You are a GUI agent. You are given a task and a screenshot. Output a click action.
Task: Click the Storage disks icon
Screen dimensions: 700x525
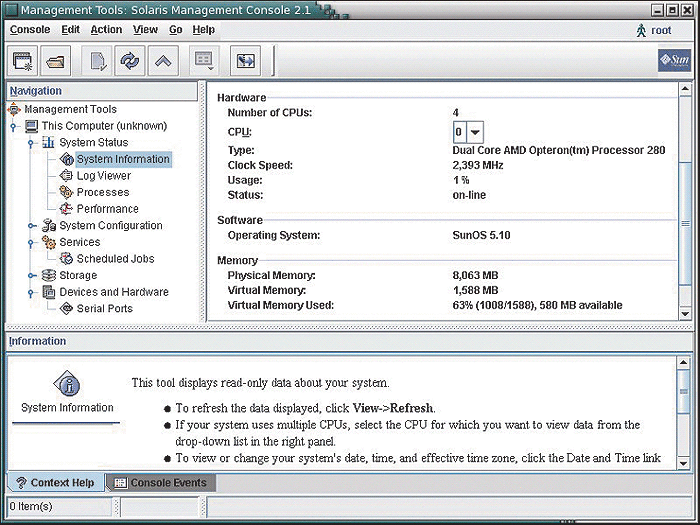(49, 275)
